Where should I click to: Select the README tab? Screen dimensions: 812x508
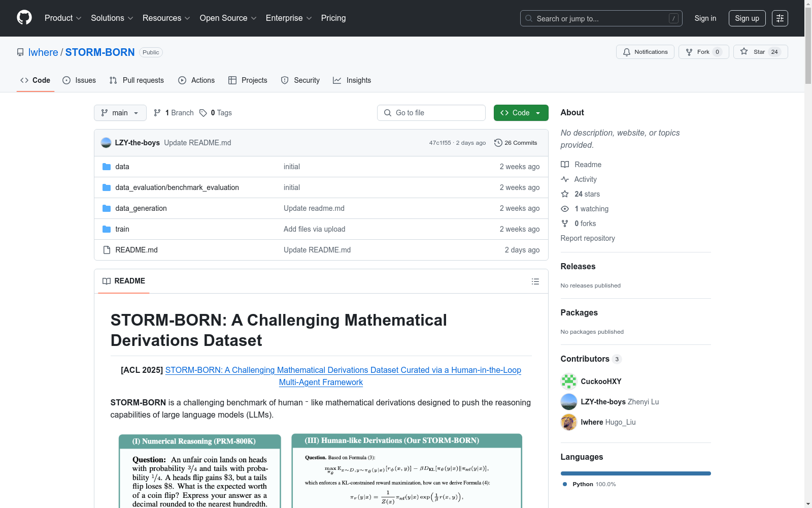(124, 281)
